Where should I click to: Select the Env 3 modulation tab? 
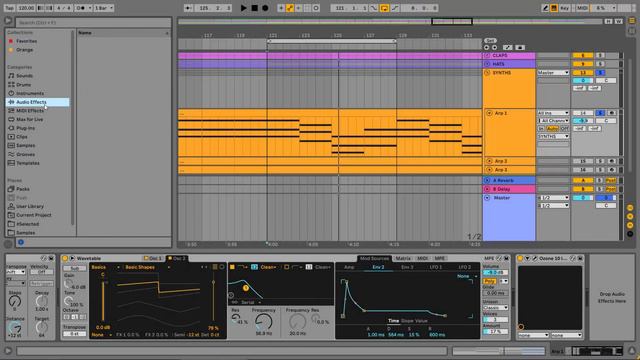pyautogui.click(x=407, y=267)
